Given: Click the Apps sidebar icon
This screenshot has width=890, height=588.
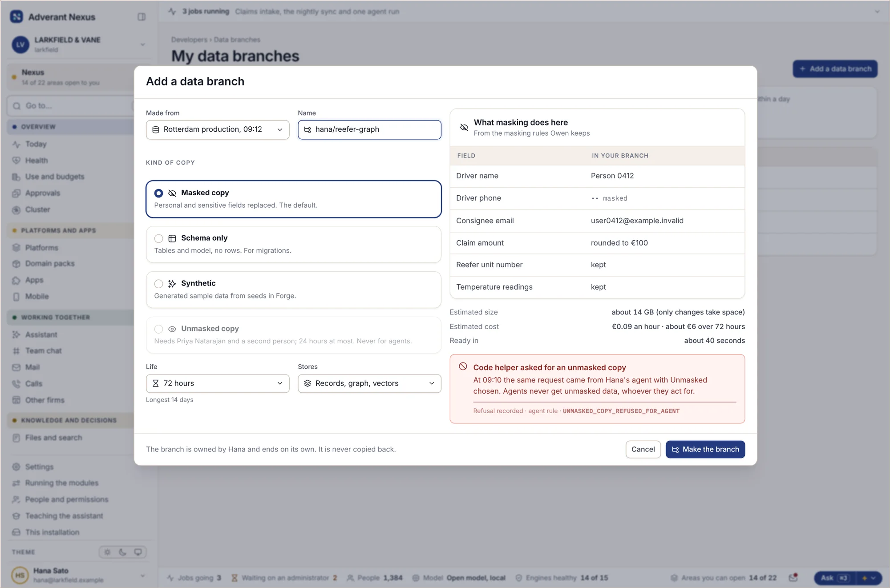Looking at the screenshot, I should (16, 280).
